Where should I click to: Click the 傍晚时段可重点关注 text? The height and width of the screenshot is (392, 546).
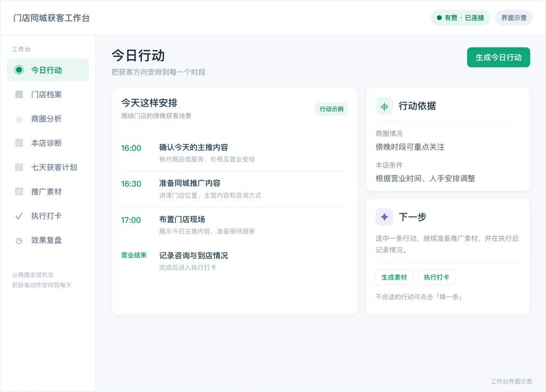[410, 147]
